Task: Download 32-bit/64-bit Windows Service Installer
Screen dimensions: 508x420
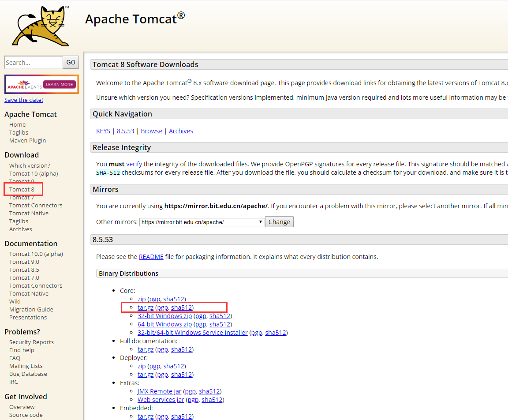Action: coord(192,333)
